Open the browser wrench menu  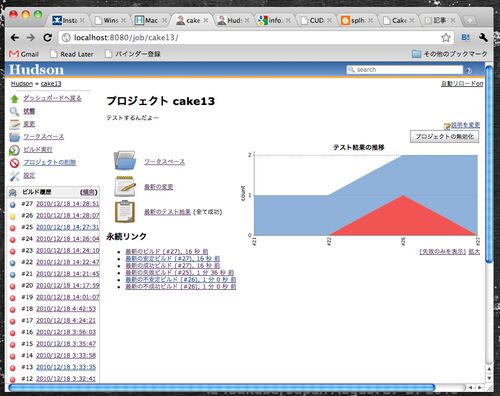click(483, 37)
